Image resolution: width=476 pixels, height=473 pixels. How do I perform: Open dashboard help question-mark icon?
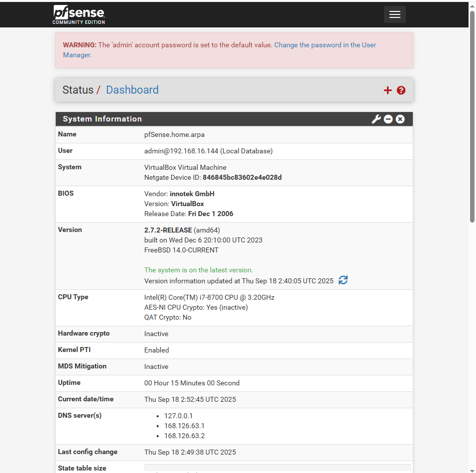coord(401,90)
